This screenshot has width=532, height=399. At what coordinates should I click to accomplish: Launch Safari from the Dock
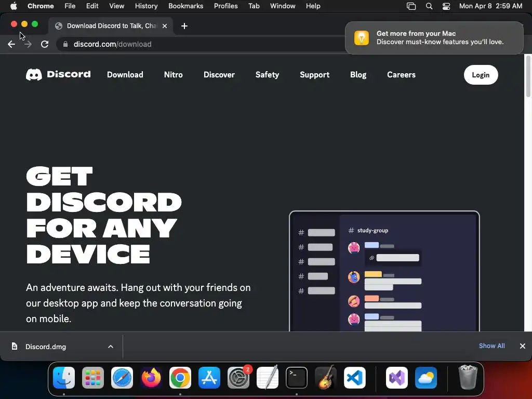(122, 377)
